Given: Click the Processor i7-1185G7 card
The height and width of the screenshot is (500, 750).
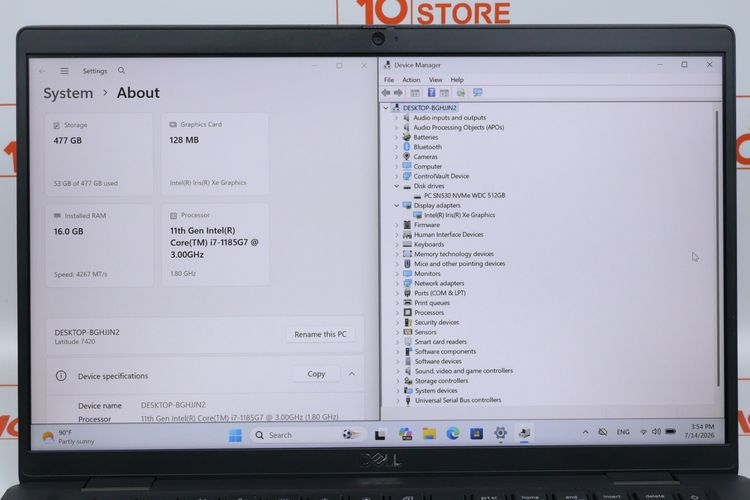Looking at the screenshot, I should pos(215,244).
